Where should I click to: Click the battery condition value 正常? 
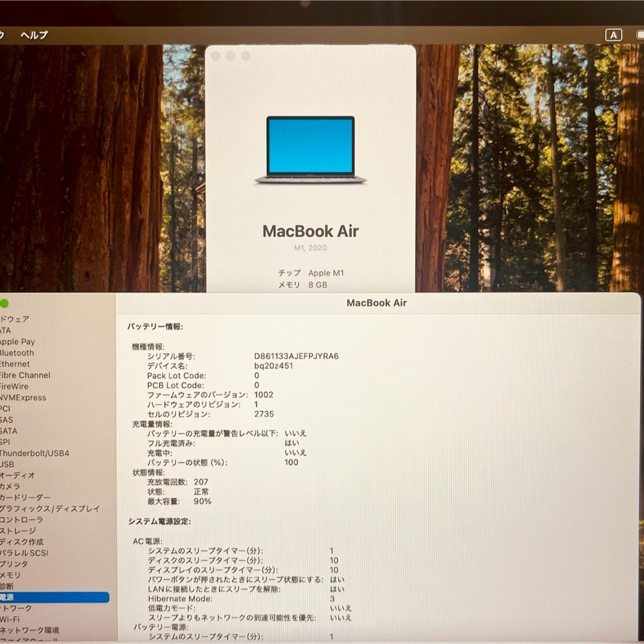coord(202,491)
